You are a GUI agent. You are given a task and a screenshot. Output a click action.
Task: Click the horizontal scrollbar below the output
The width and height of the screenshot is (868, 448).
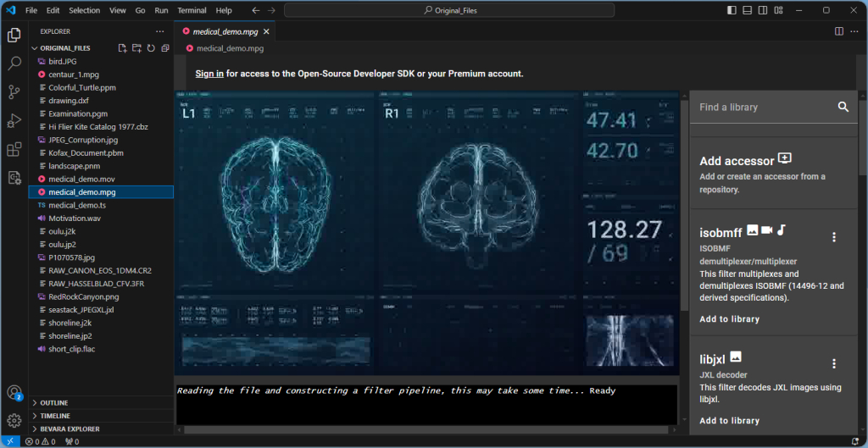[427, 429]
